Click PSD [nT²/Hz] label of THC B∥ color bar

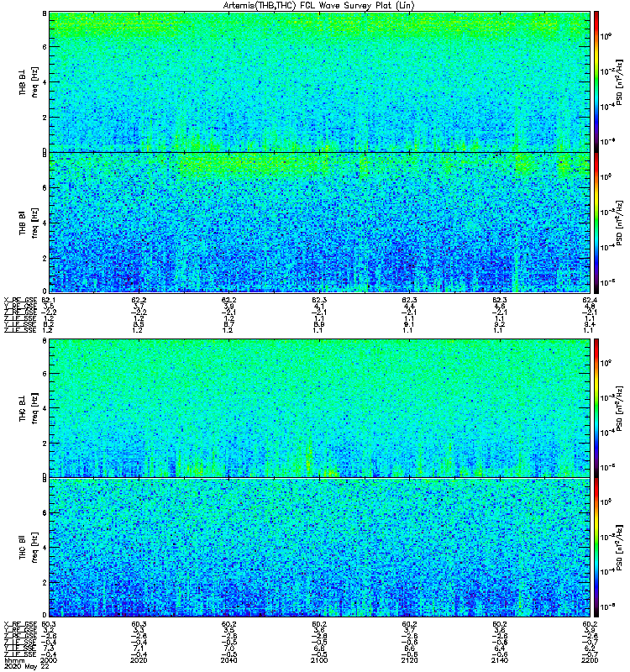click(619, 548)
